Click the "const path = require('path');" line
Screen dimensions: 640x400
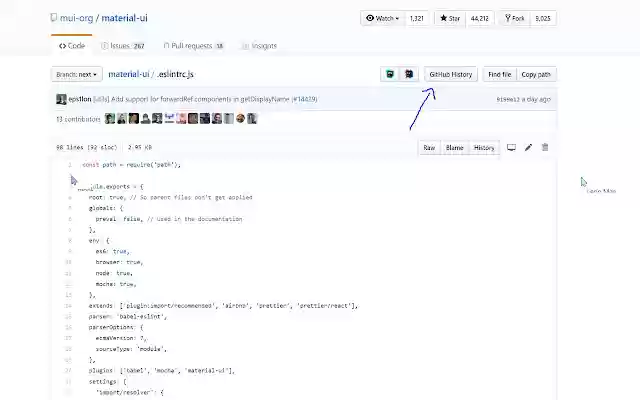[x=131, y=165]
